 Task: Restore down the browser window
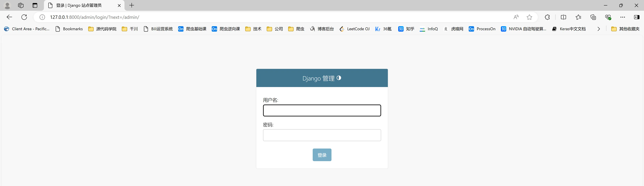pyautogui.click(x=621, y=5)
